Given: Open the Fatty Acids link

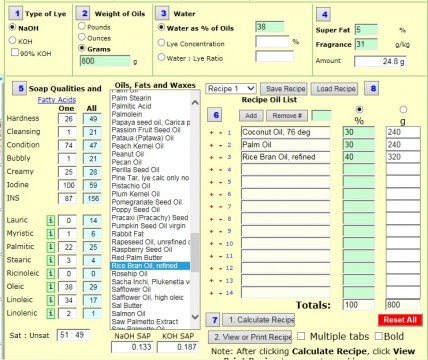Looking at the screenshot, I should 57,100.
